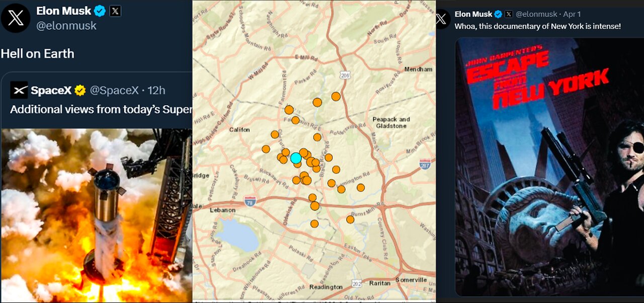Image resolution: width=644 pixels, height=303 pixels.
Task: Click the Readington label on map
Action: point(326,287)
